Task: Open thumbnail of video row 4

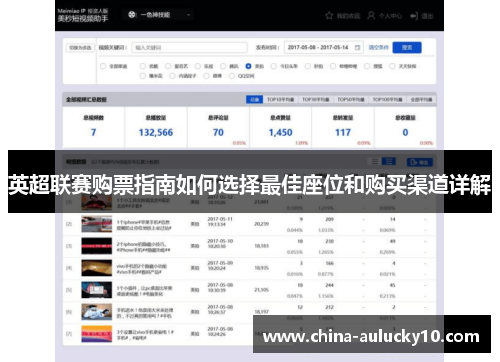Action: (x=97, y=268)
